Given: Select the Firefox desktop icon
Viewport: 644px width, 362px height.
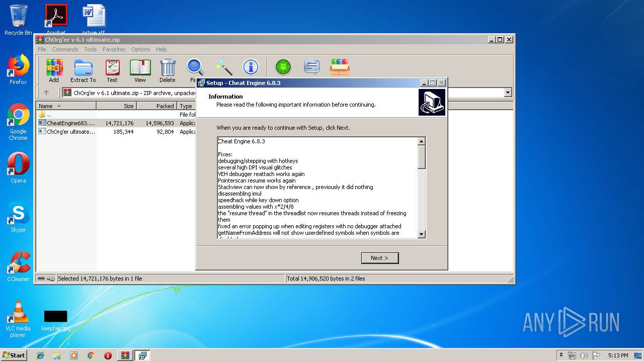Looking at the screenshot, I should [18, 69].
